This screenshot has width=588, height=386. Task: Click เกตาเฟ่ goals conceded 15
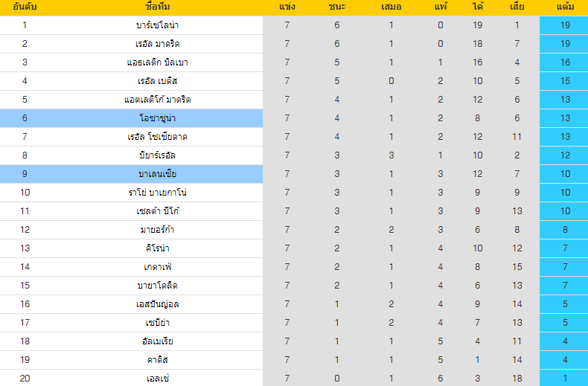(x=517, y=267)
